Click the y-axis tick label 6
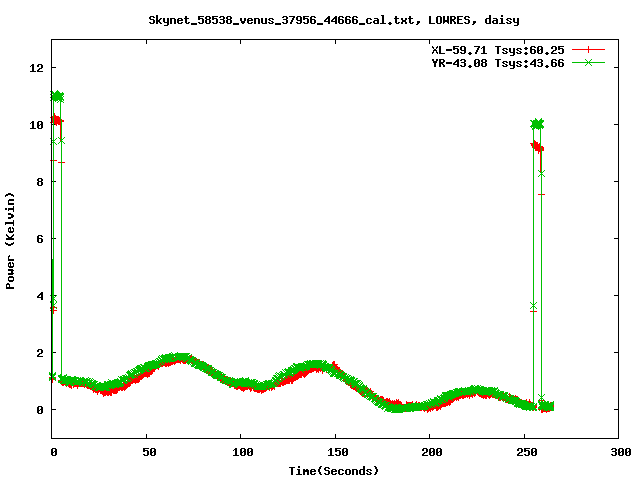Viewport: 640px width, 480px height. (40, 239)
